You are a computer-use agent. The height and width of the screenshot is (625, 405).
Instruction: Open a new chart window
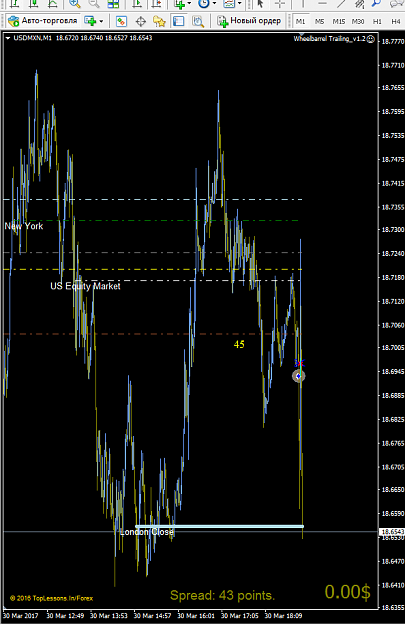[x=90, y=21]
